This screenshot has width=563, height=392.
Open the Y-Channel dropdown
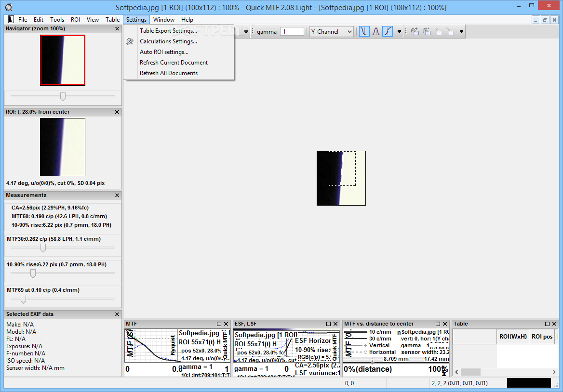pos(331,32)
